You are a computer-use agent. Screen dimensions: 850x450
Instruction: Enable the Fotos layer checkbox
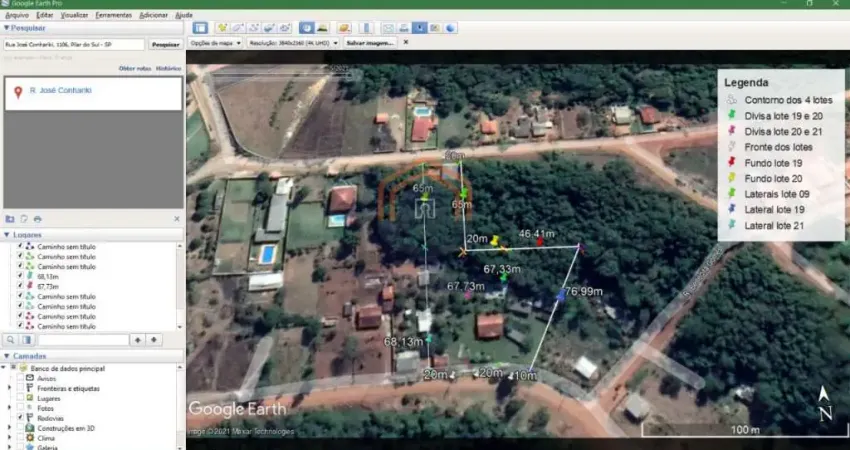20,408
